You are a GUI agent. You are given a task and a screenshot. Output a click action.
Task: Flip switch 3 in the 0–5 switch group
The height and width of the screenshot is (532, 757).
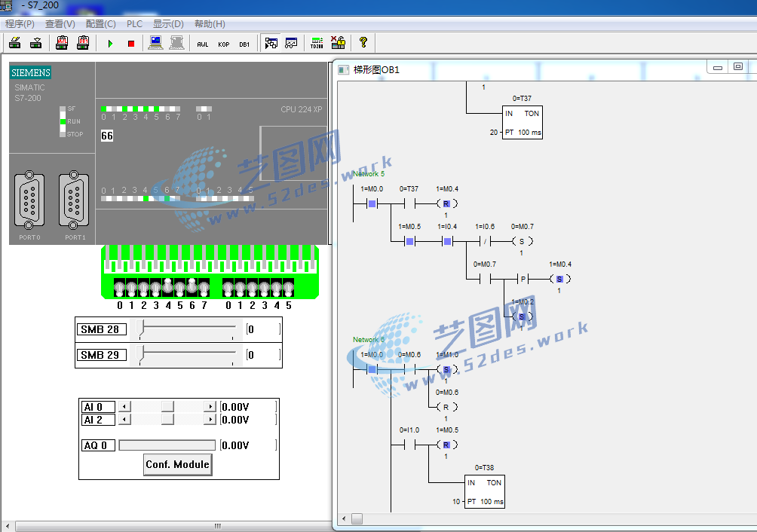[264, 288]
